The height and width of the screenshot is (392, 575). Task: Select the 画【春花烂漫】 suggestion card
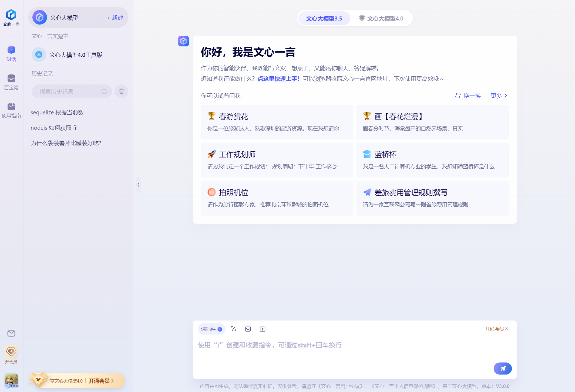433,122
